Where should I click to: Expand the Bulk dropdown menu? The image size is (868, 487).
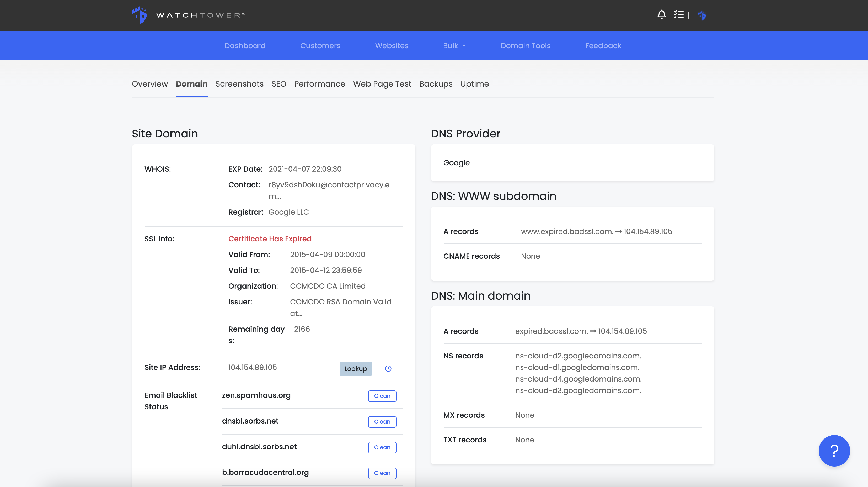click(x=454, y=46)
